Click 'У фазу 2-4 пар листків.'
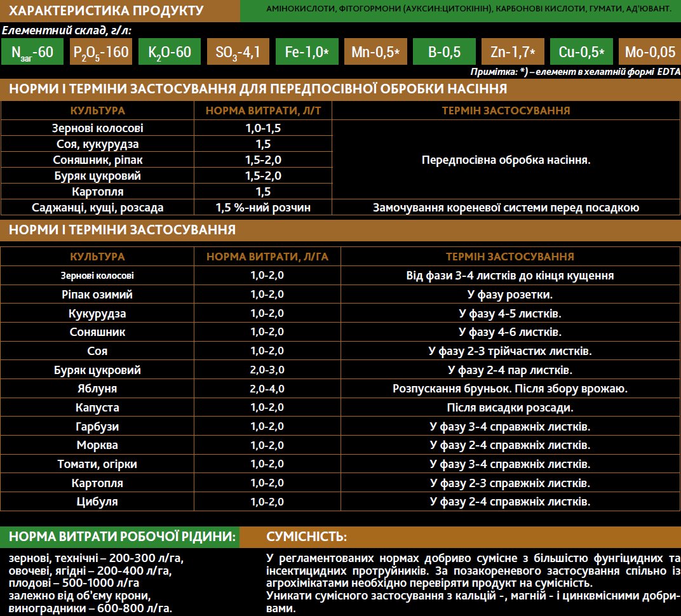Screen dimensions: 681x616 (x=510, y=370)
